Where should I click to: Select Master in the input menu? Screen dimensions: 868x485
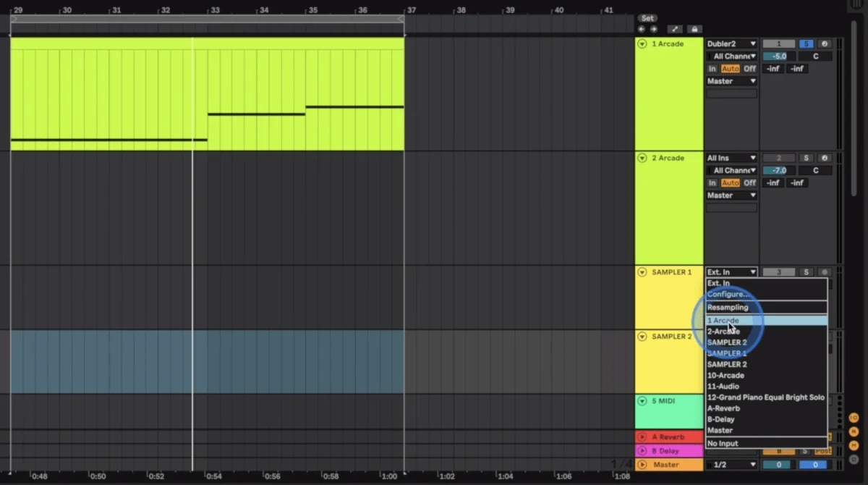click(x=766, y=430)
